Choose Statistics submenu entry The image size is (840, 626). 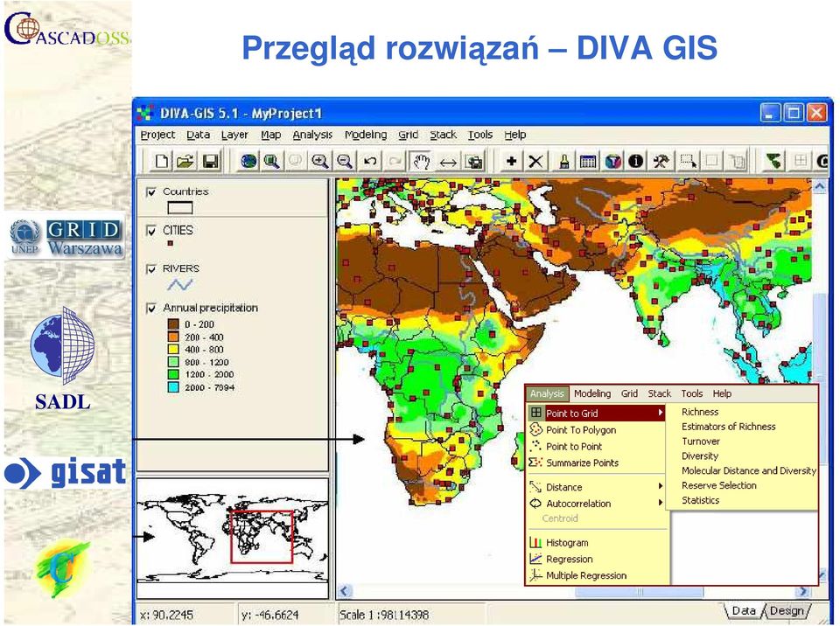click(700, 500)
